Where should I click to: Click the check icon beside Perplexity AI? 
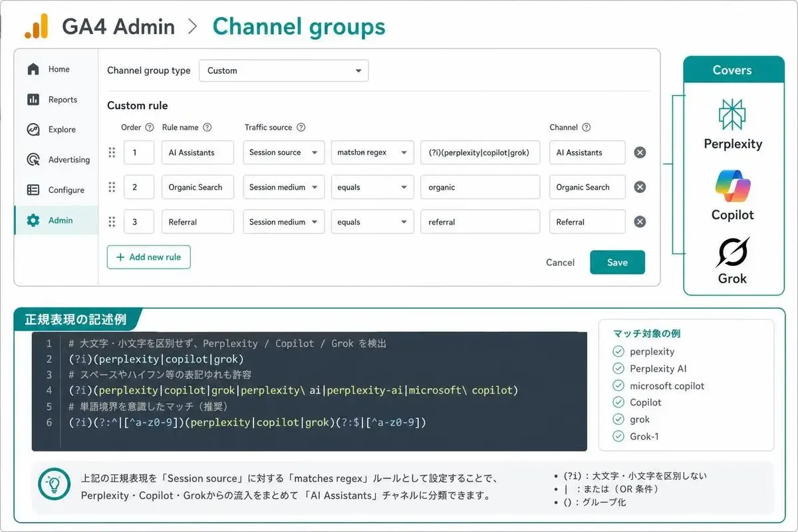click(618, 368)
